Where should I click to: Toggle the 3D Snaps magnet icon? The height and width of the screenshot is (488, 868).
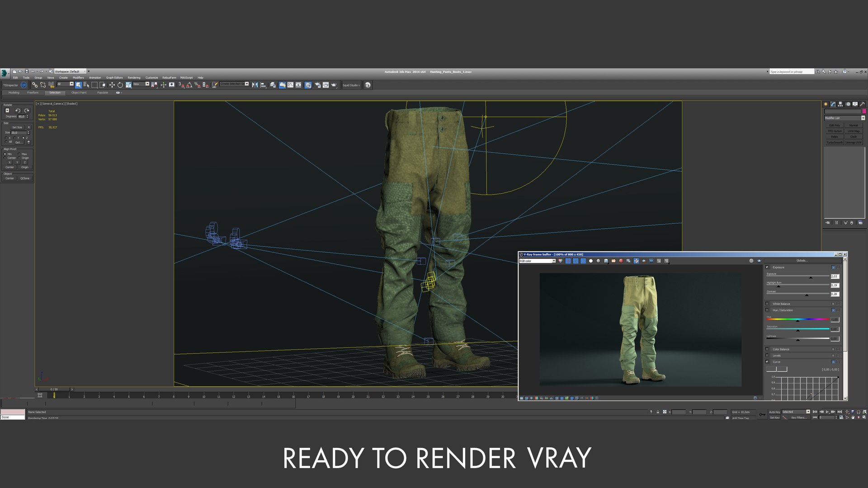click(x=181, y=85)
